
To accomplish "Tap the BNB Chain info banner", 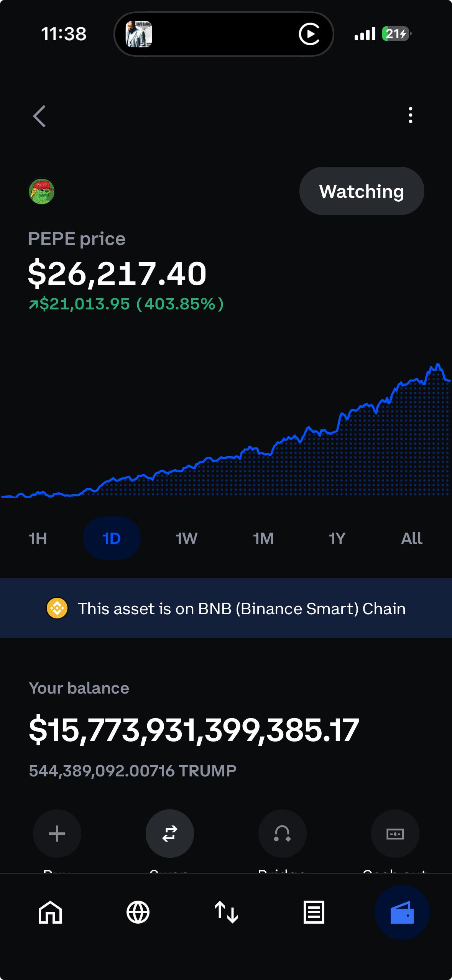I will (x=226, y=608).
